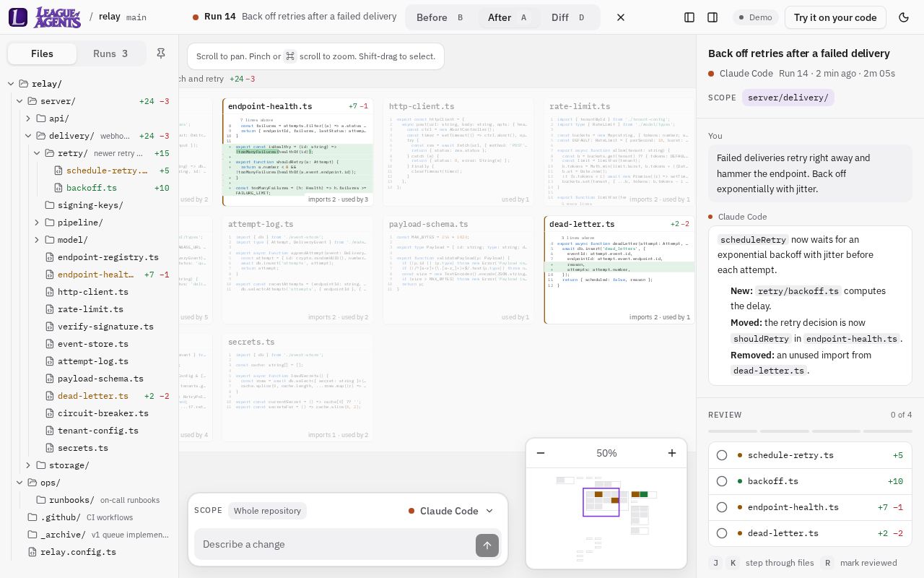
Task: Click the server/delivery/ scope tag
Action: (x=788, y=98)
